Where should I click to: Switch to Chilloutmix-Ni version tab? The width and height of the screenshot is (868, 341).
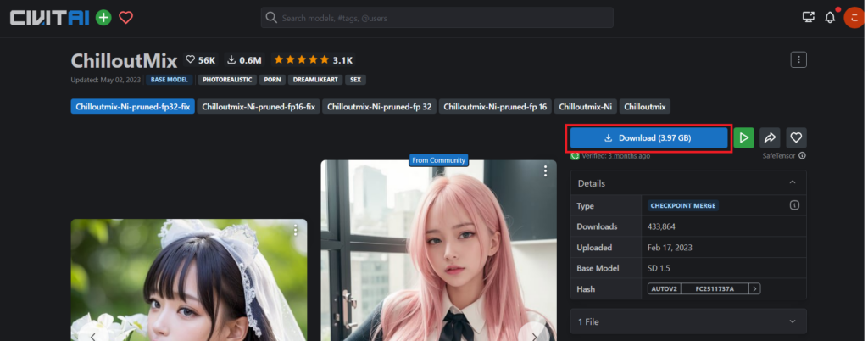pyautogui.click(x=585, y=107)
